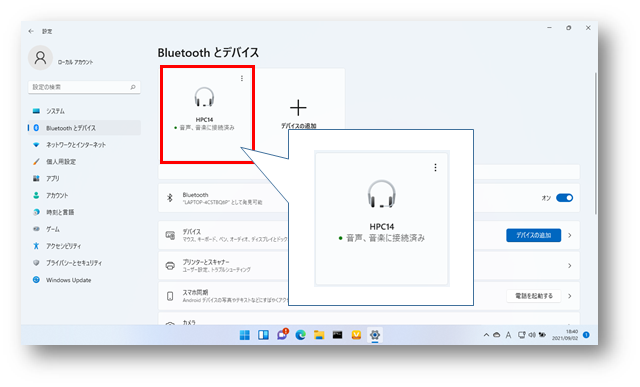Turn off the Bluetooth オン toggle
This screenshot has width=640, height=387.
[x=564, y=198]
